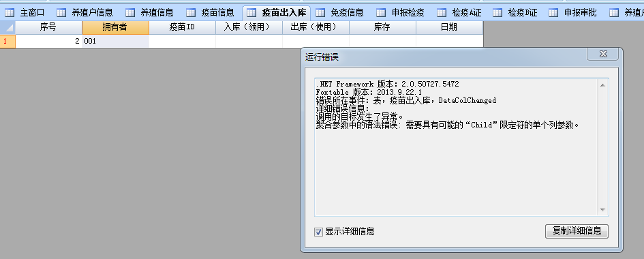Click the table icon on 主窗口 tab
This screenshot has height=259, width=644.
coord(10,13)
